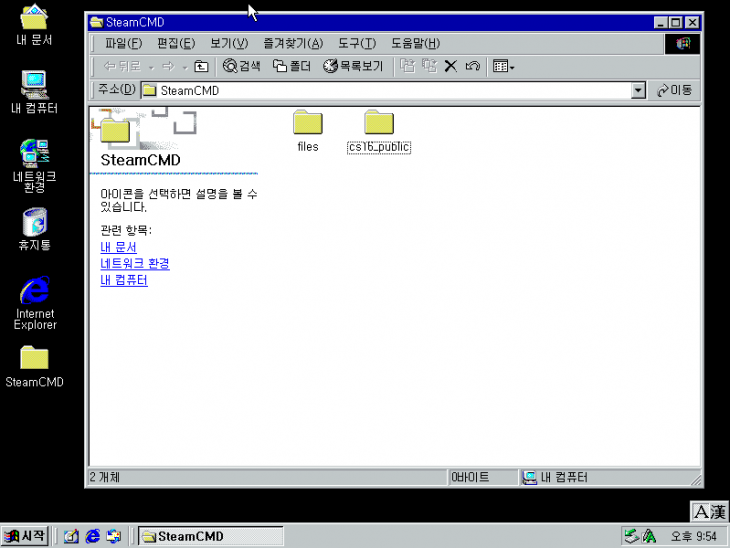
Task: Open the 즐겨찾기(A) menu
Action: click(293, 43)
